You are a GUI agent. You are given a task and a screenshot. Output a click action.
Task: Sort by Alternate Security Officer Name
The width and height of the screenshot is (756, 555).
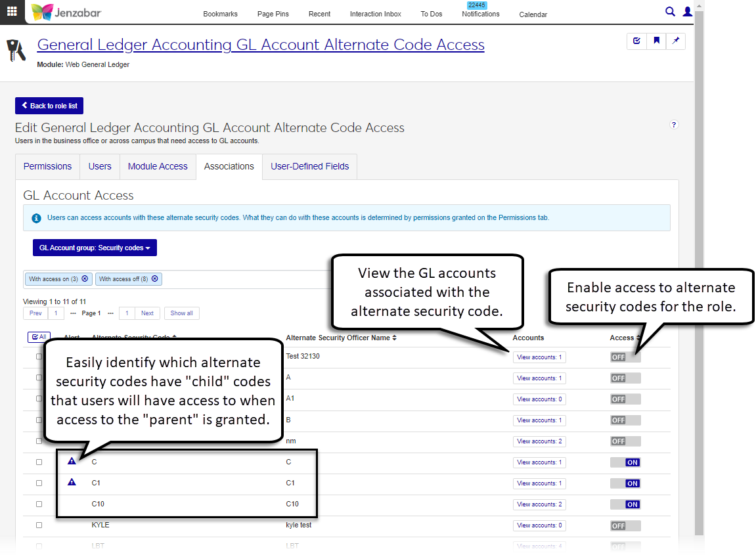click(x=342, y=338)
